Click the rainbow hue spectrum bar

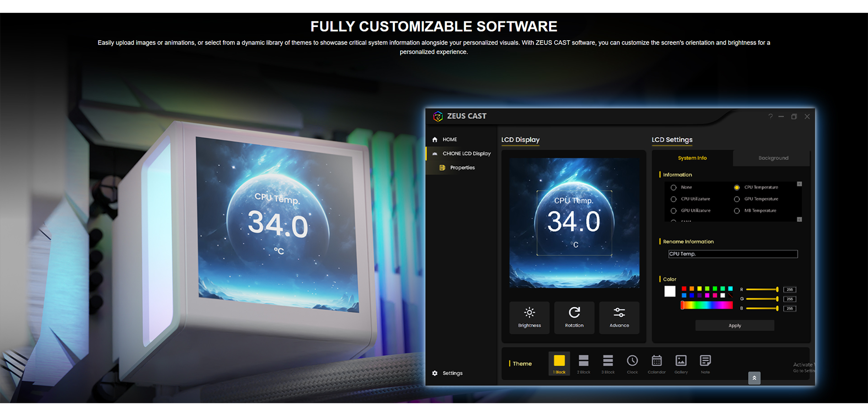click(707, 305)
